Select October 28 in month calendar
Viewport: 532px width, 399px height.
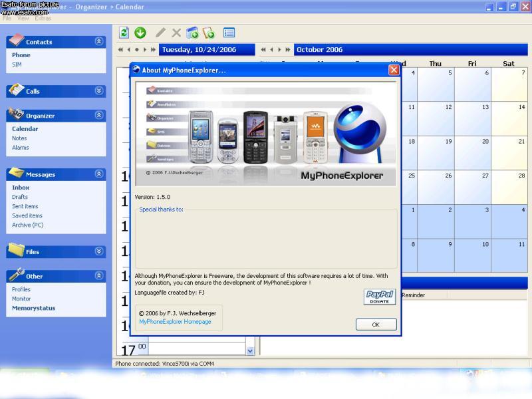tap(509, 187)
